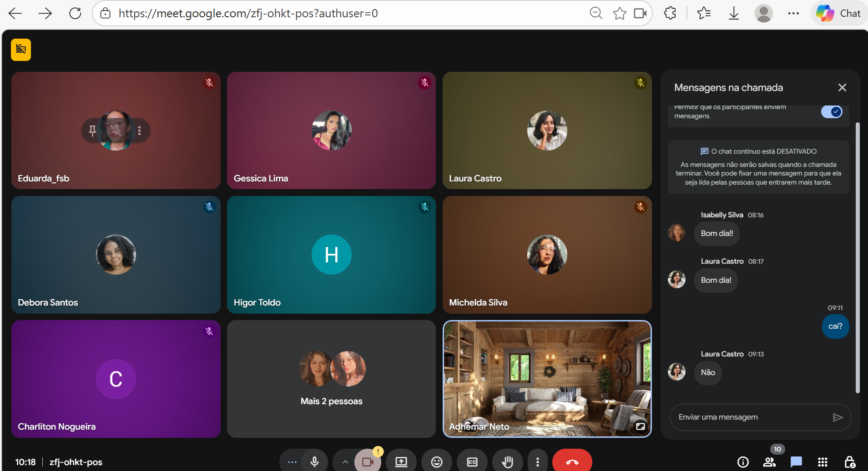This screenshot has width=868, height=471.
Task: Click the "caí?" sent message bubble
Action: (835, 326)
